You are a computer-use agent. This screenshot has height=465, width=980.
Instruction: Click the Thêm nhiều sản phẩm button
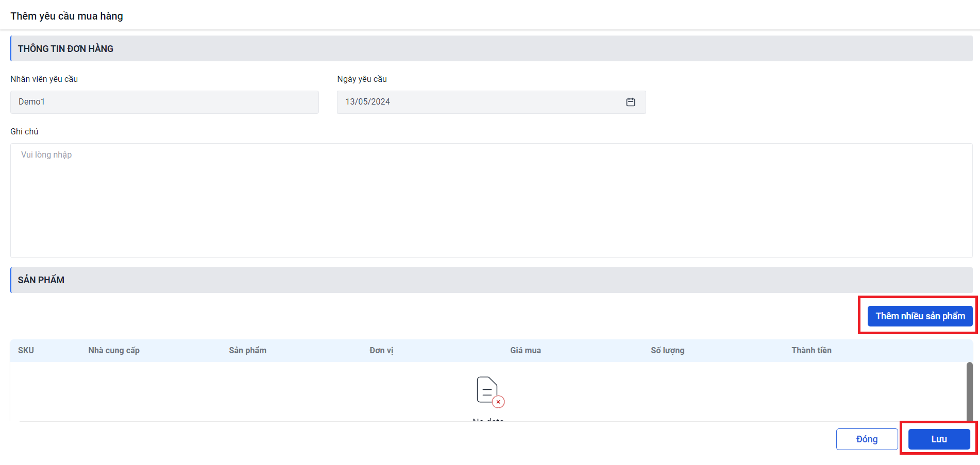[920, 316]
